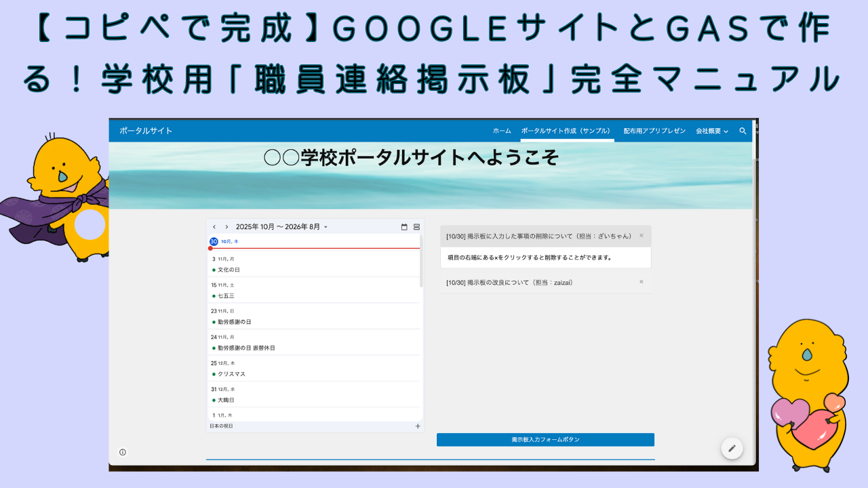Image resolution: width=868 pixels, height=488 pixels.
Task: Click the pencil edit button at bottom right
Action: [x=732, y=448]
